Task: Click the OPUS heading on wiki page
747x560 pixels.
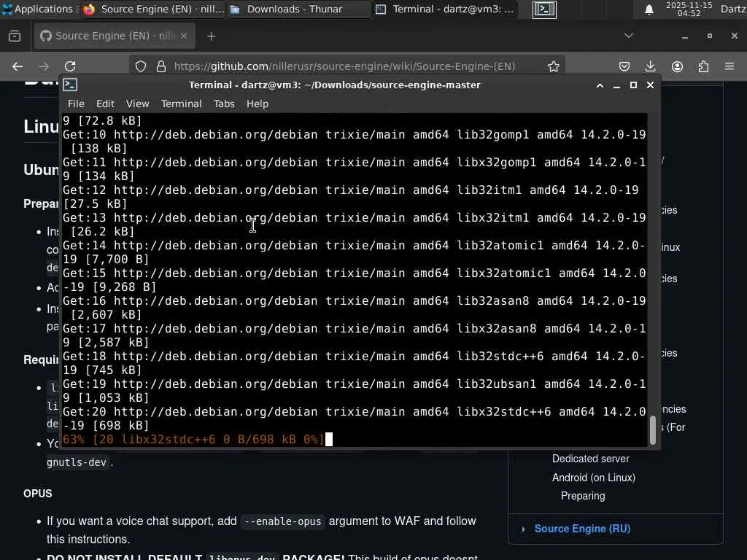Action: tap(38, 494)
